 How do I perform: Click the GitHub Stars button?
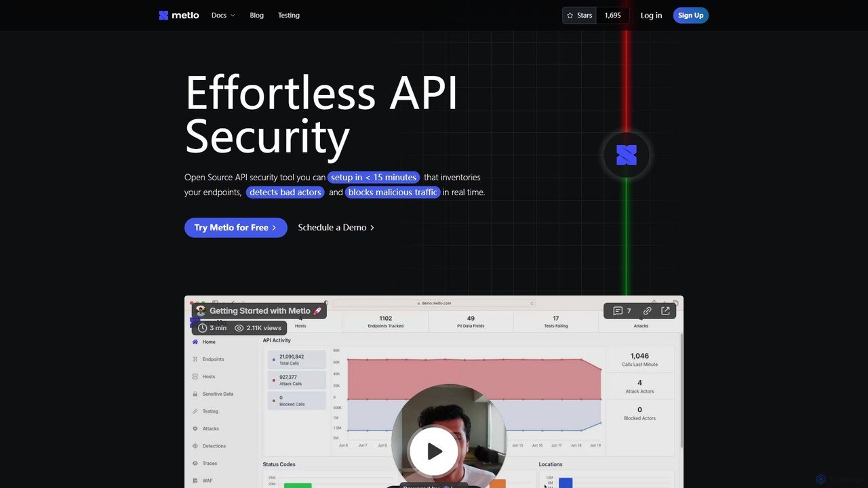pos(580,15)
